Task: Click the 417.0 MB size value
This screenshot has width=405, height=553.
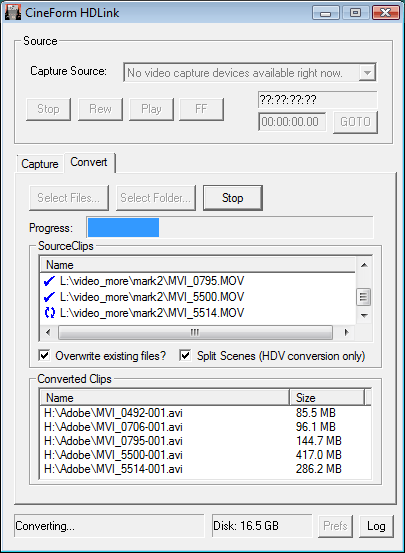Action: click(x=319, y=455)
